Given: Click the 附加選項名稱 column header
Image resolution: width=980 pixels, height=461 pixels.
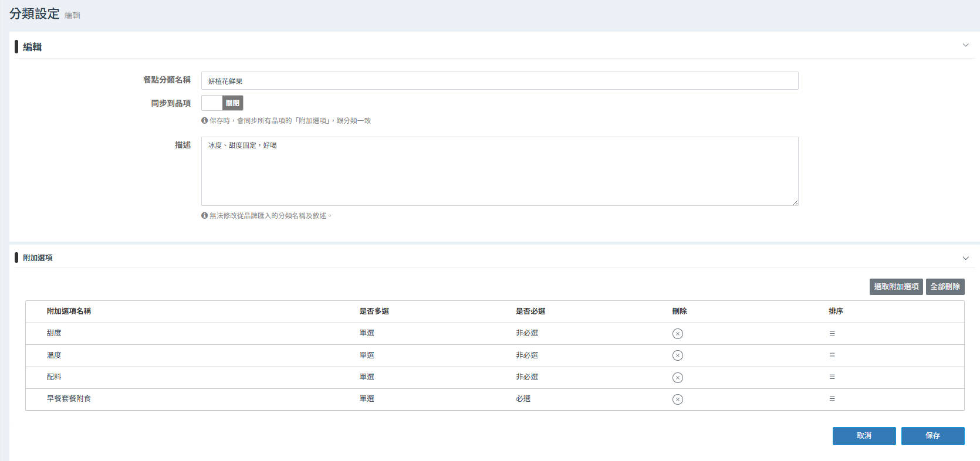Looking at the screenshot, I should pos(69,311).
